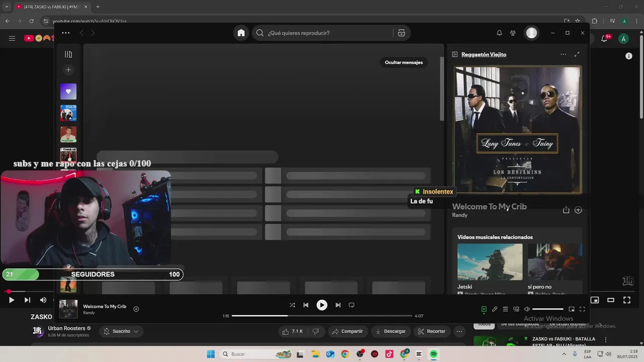Click Los Benjamins album cover
The image size is (644, 362).
517,129
